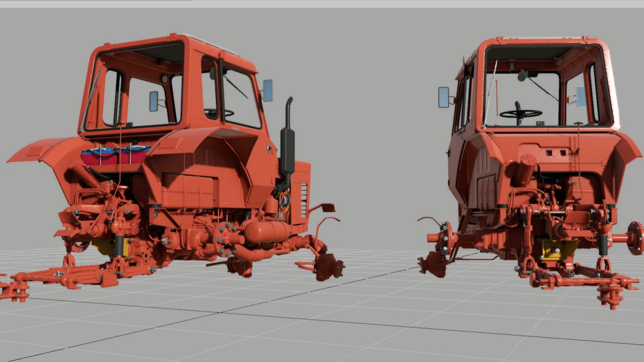Select the blue mirror inside right tractor's cab window
Image resolution: width=644 pixels, height=362 pixels.
581,97
